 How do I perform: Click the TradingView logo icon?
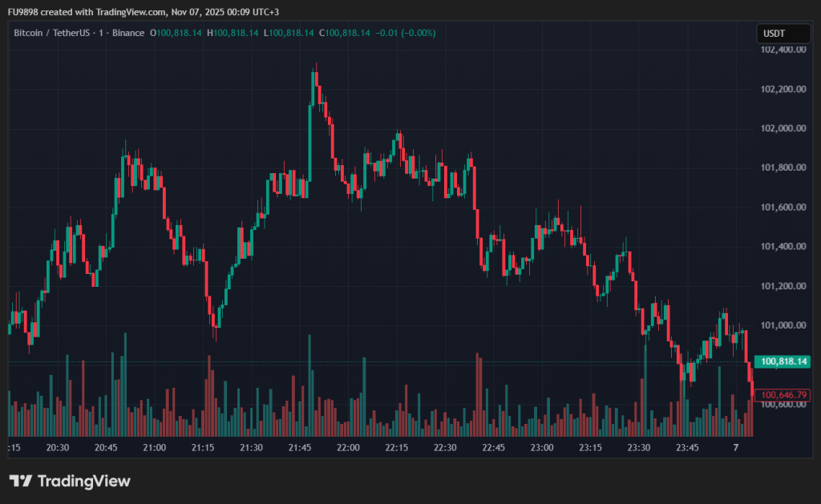(21, 481)
